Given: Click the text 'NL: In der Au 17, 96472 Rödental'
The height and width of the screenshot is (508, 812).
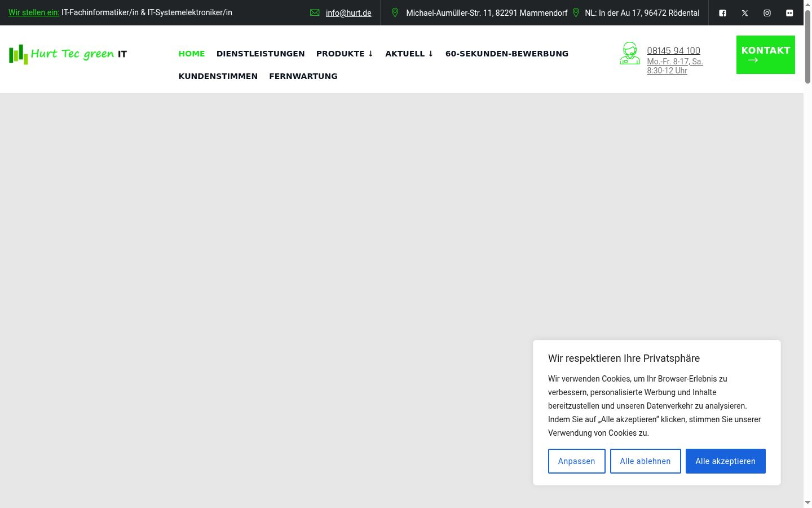Looking at the screenshot, I should point(642,13).
